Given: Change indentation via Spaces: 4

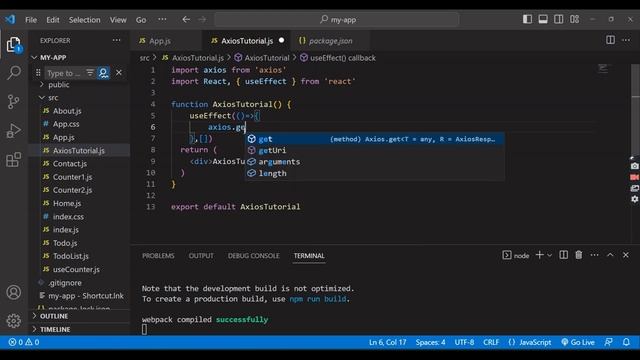Looking at the screenshot, I should [x=430, y=342].
